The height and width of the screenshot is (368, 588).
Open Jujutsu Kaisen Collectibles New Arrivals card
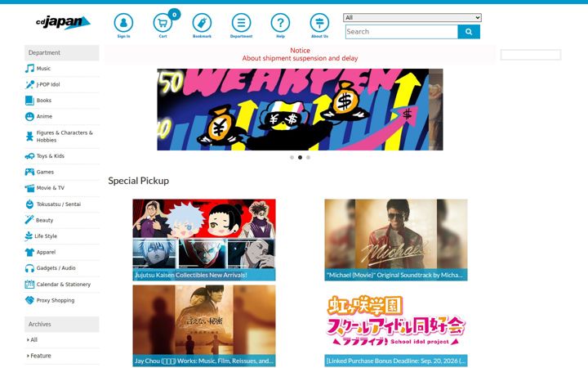coord(204,240)
